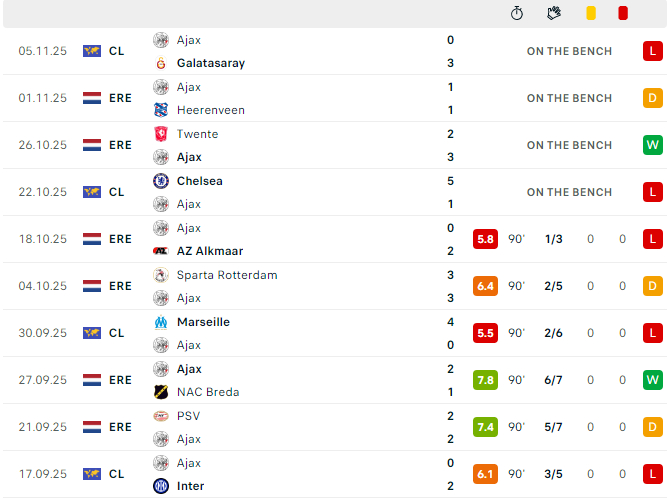Open the 5.8 rating badge for AZ Alkmaar match
Screen dimensions: 670x501
tap(485, 239)
